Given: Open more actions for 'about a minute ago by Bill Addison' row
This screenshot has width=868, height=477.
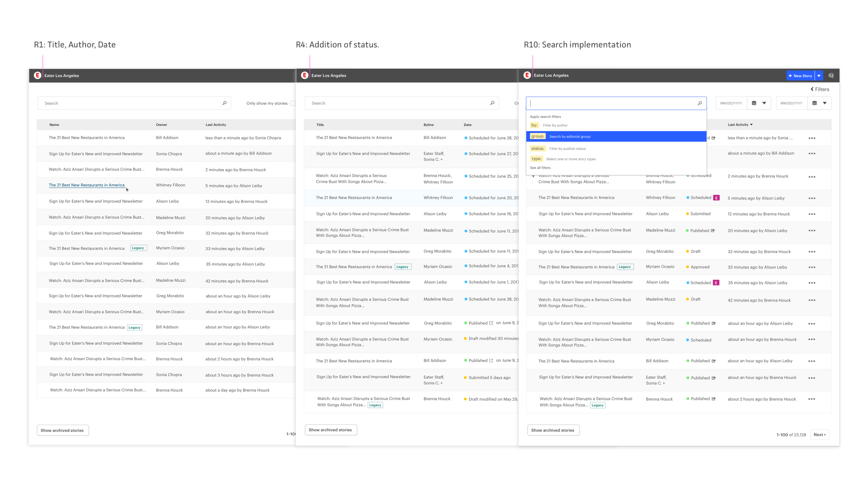Looking at the screenshot, I should pos(812,153).
